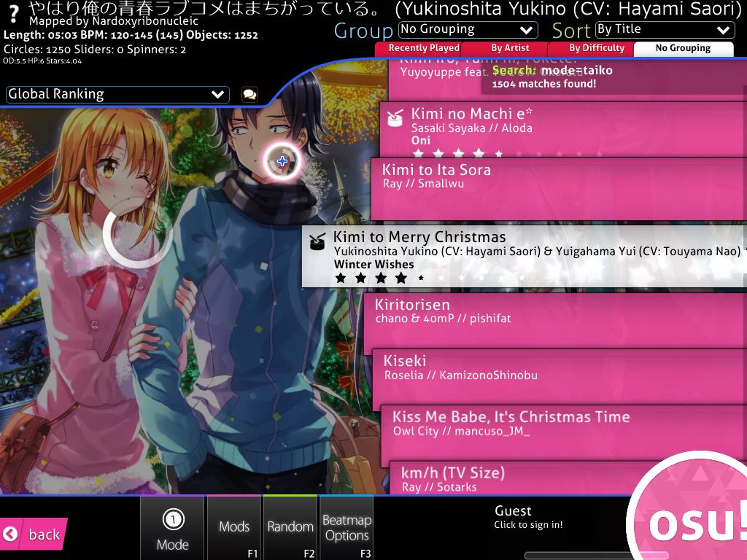Click the 'Mapped by Nardoxyribonucleic' text
This screenshot has width=747, height=560.
(x=113, y=21)
